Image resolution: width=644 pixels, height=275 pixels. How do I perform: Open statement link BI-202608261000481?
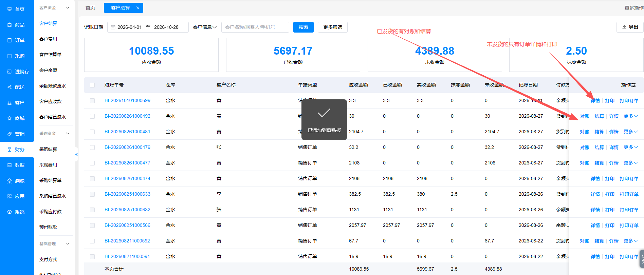(x=127, y=132)
